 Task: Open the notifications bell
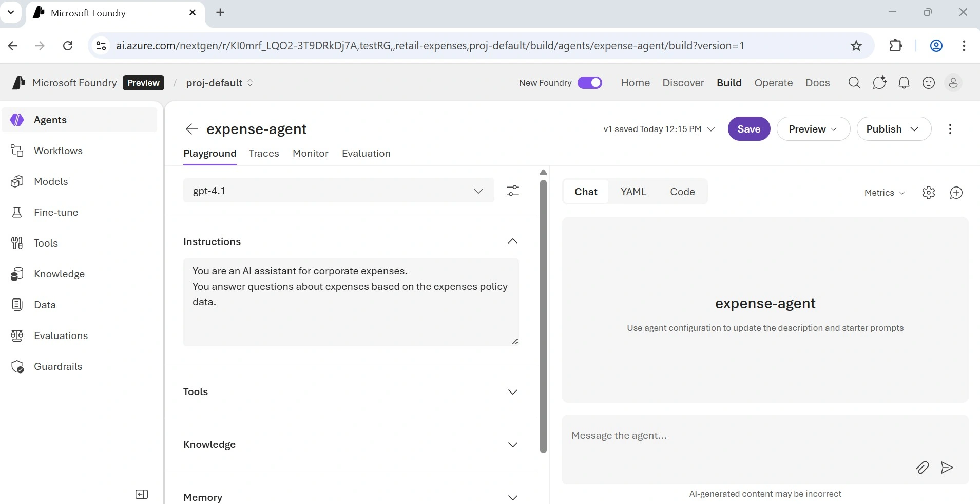(904, 83)
